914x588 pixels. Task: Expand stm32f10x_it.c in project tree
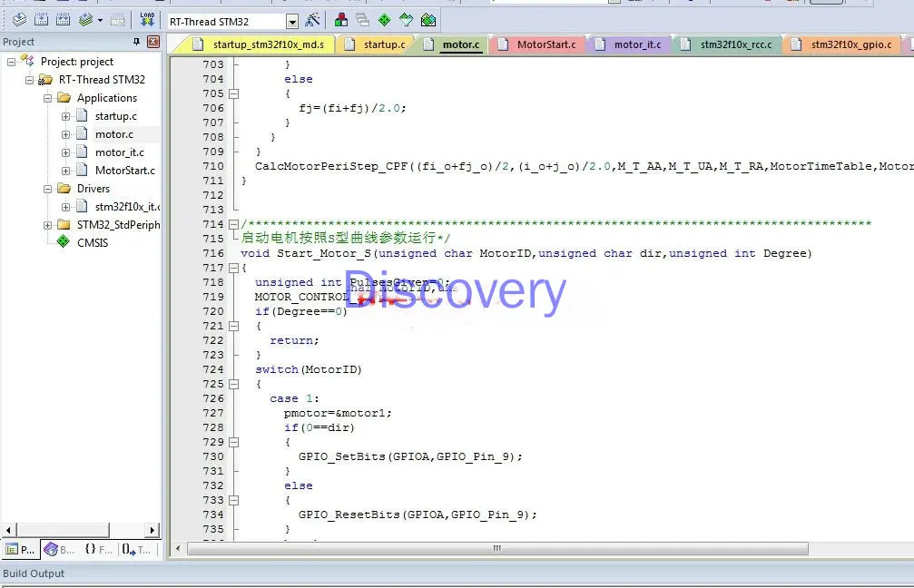[65, 206]
